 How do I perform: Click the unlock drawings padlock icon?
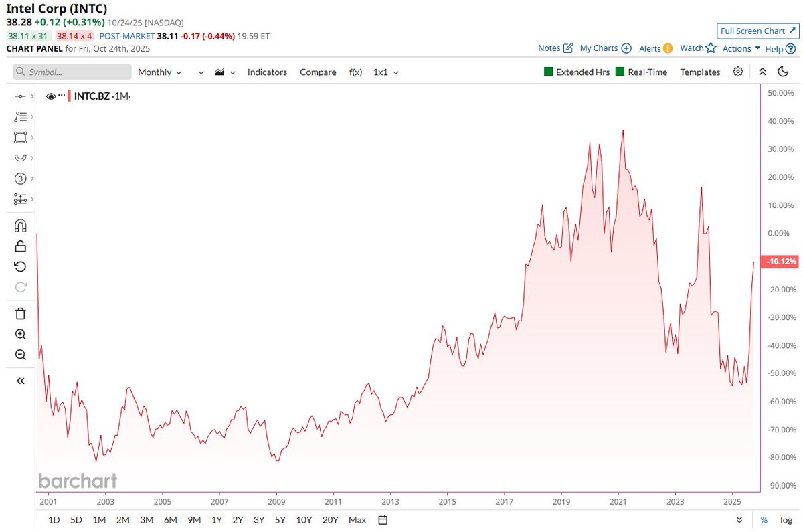pos(20,246)
